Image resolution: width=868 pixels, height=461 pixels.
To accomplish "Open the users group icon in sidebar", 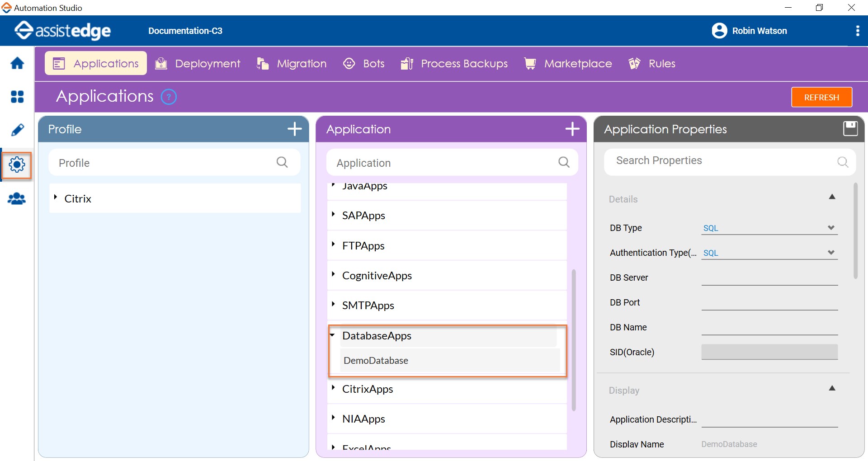I will tap(17, 199).
